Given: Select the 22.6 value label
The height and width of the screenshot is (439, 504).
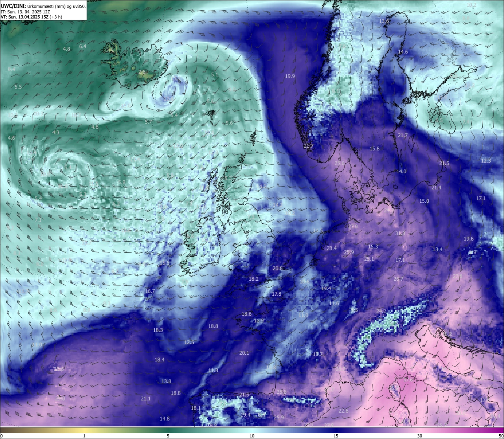Looking at the screenshot, I should coord(343,411).
